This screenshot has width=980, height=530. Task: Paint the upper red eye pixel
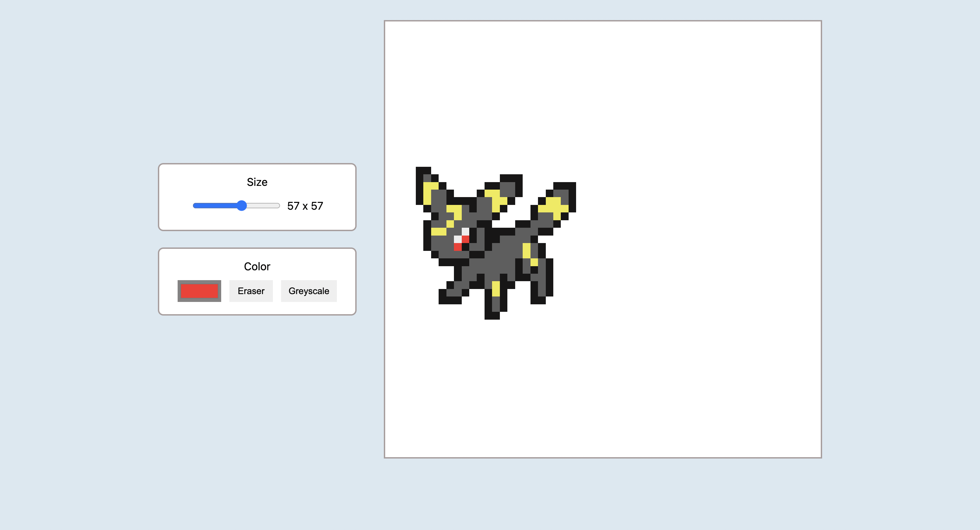(465, 239)
